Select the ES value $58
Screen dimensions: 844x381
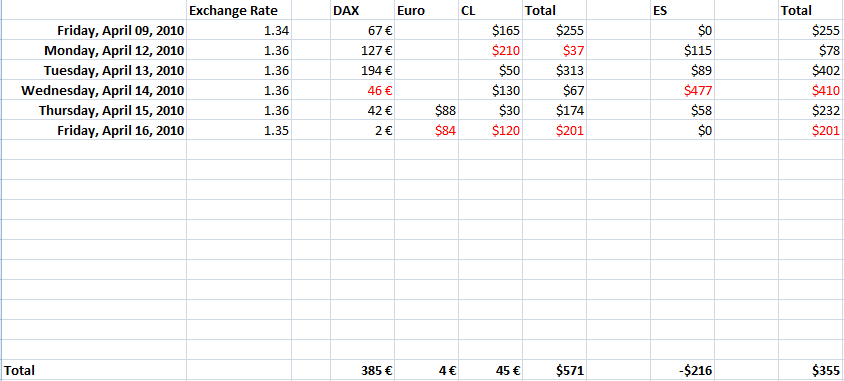click(x=683, y=110)
